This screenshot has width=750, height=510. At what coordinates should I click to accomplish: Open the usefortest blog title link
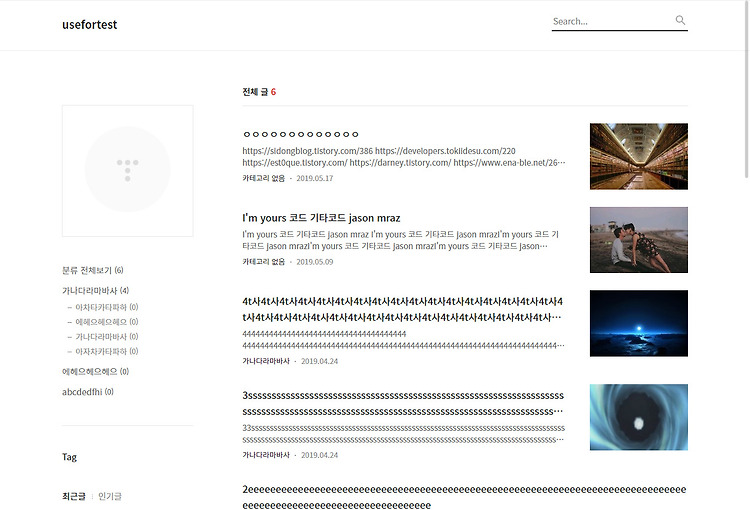pos(89,24)
